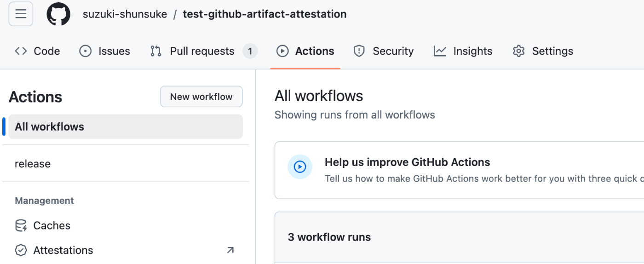Viewport: 644px width, 264px height.
Task: Click the New workflow button
Action: coord(201,97)
